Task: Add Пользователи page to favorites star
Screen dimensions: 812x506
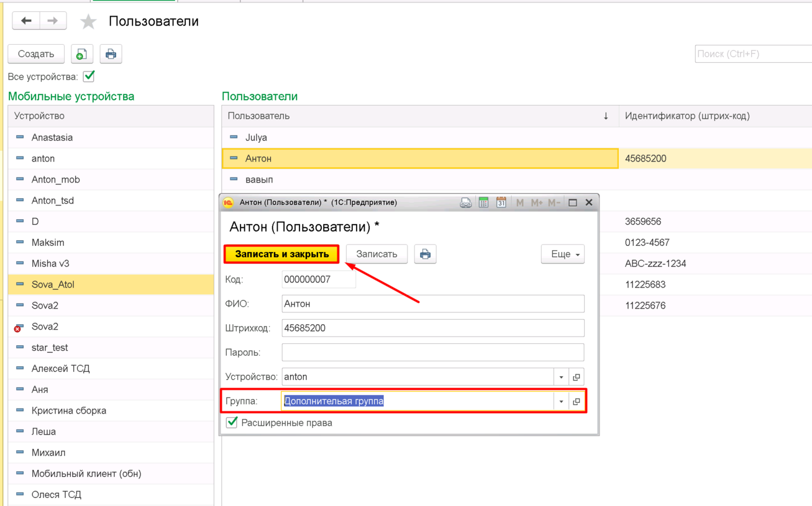Action: tap(88, 22)
